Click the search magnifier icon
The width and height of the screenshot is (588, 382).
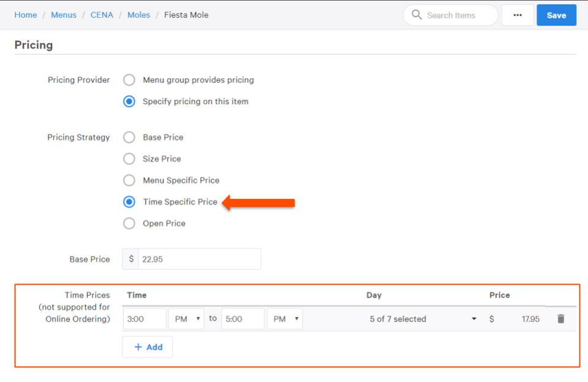[x=415, y=15]
